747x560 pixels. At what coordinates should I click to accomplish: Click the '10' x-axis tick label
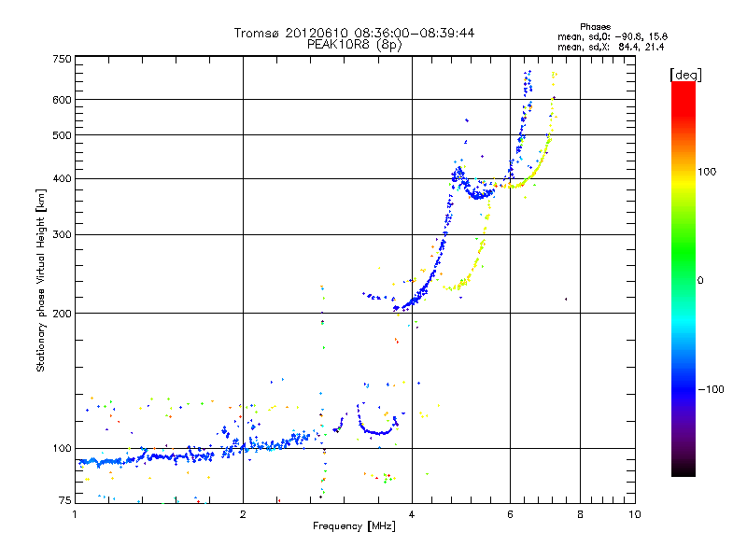635,514
